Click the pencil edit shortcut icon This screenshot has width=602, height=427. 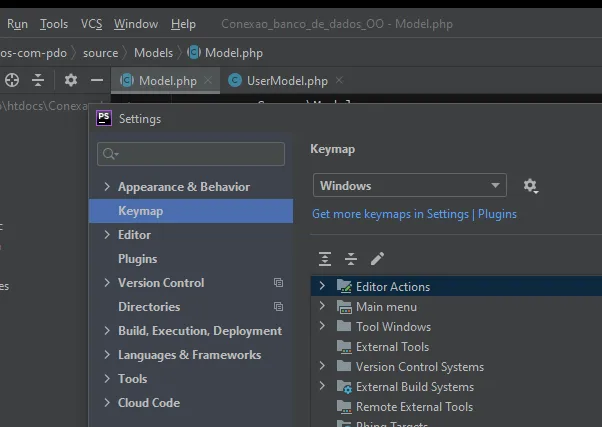(x=377, y=258)
